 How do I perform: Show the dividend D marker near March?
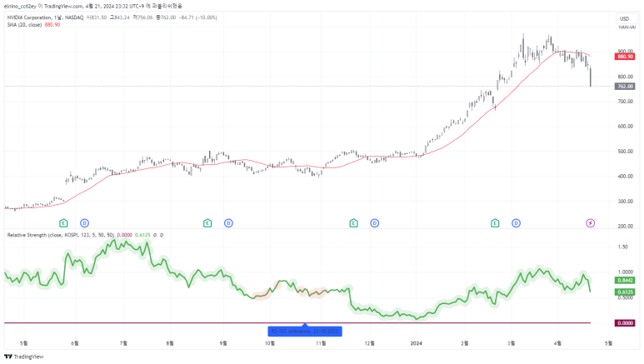pos(516,223)
